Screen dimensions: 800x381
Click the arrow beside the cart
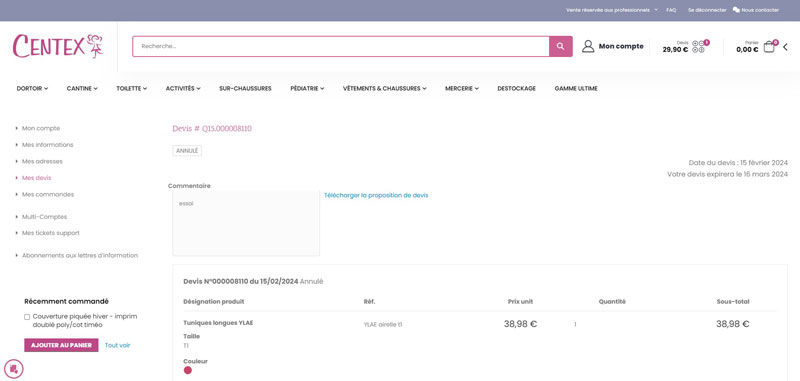pyautogui.click(x=785, y=47)
